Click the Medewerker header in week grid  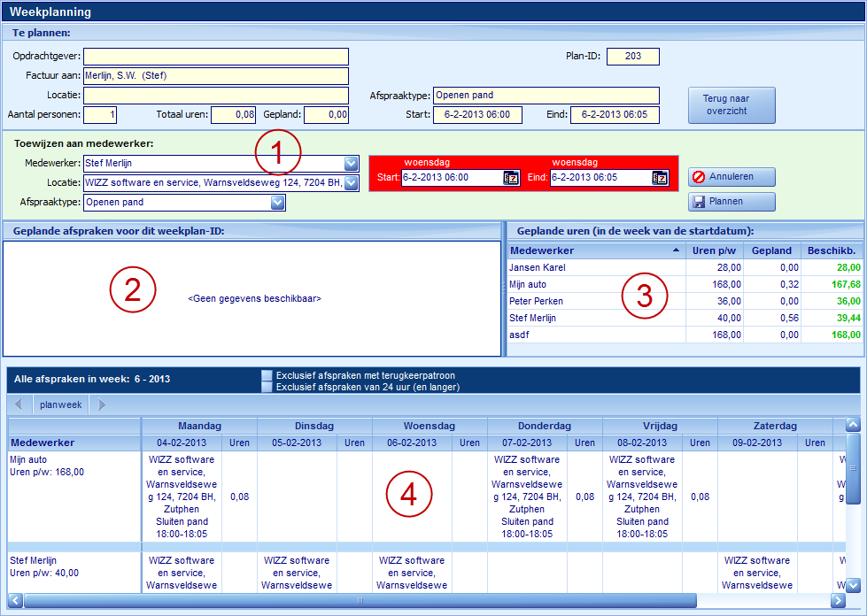tap(74, 443)
